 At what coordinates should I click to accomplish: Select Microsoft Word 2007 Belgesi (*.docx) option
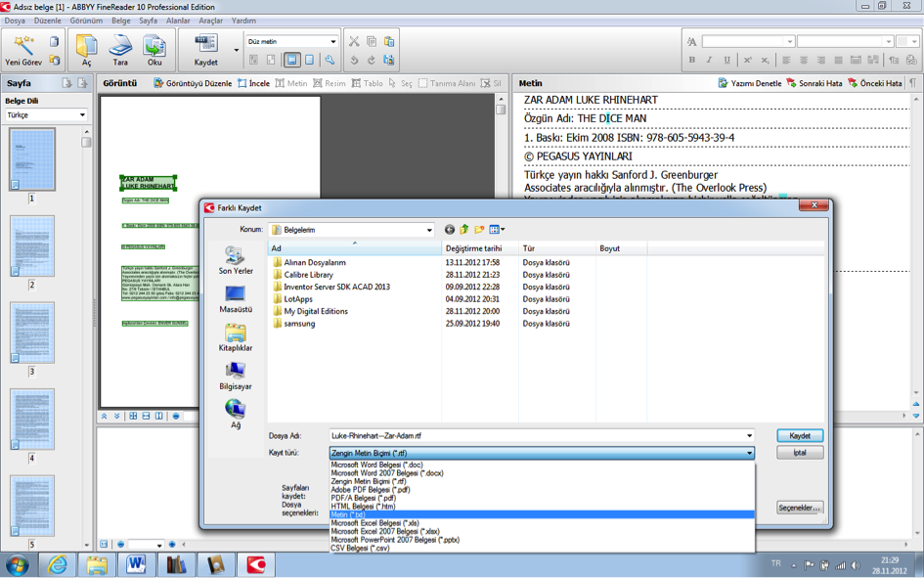pyautogui.click(x=542, y=473)
